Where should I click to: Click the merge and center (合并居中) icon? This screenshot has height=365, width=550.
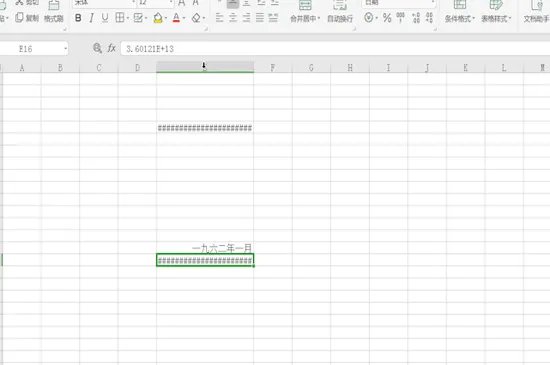click(305, 5)
